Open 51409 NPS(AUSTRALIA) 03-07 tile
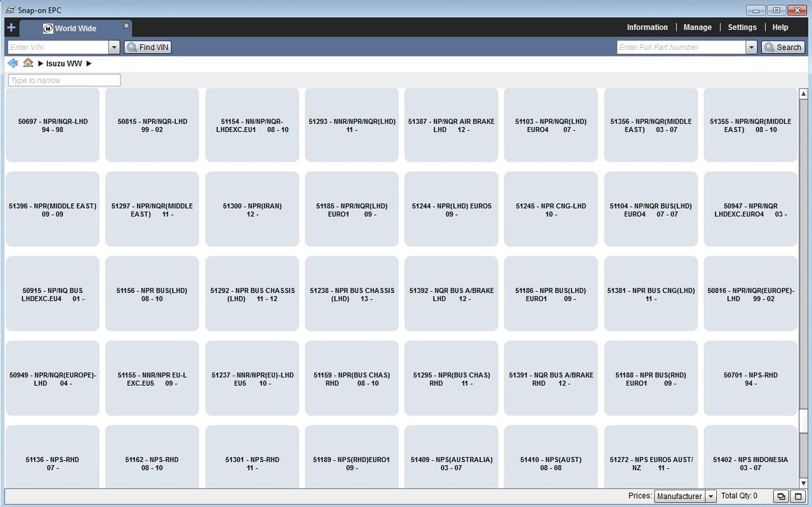Viewport: 812px width, 507px height. 452,457
